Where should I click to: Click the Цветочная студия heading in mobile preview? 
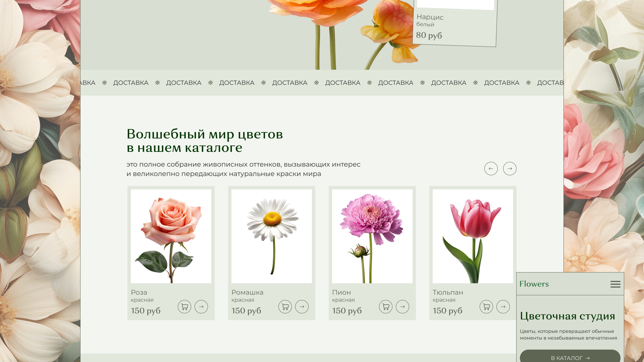point(567,316)
